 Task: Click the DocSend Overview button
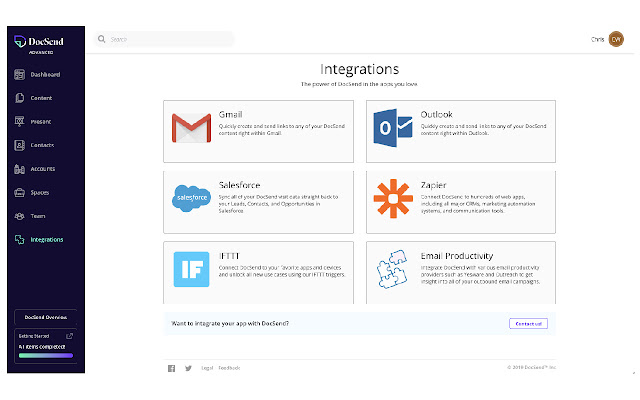click(x=46, y=317)
